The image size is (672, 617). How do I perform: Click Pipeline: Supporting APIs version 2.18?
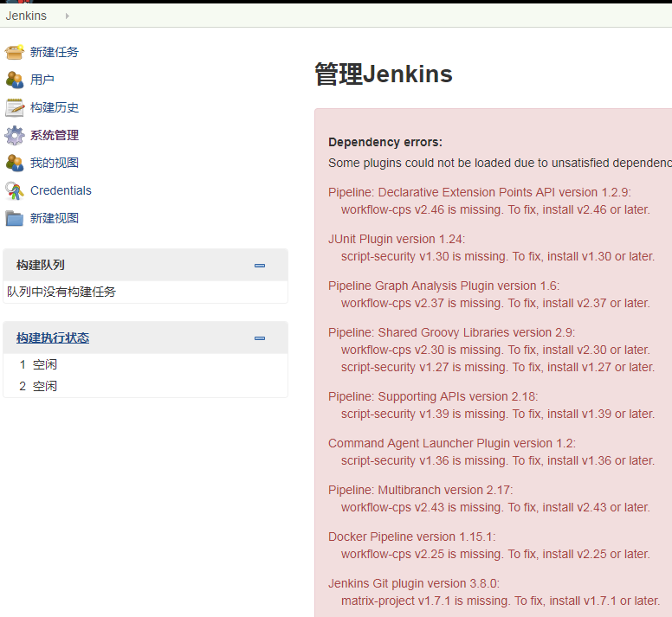[433, 397]
